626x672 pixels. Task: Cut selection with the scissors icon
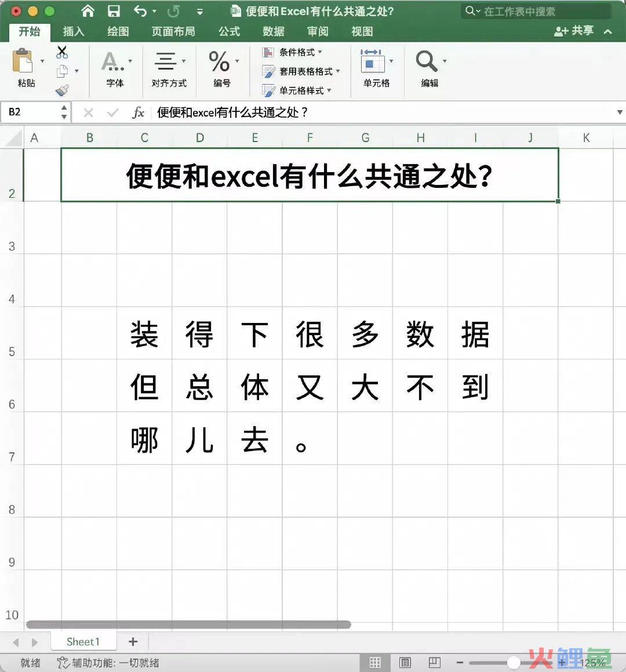click(62, 52)
